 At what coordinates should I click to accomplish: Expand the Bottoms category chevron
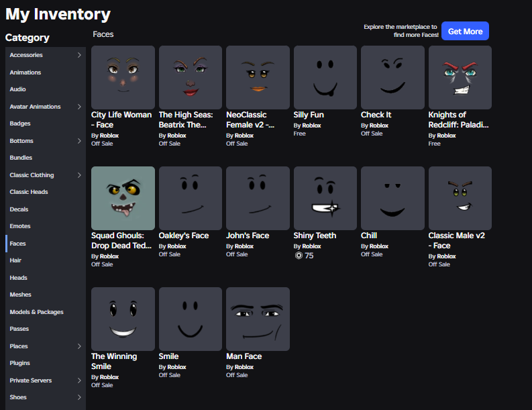coord(79,141)
